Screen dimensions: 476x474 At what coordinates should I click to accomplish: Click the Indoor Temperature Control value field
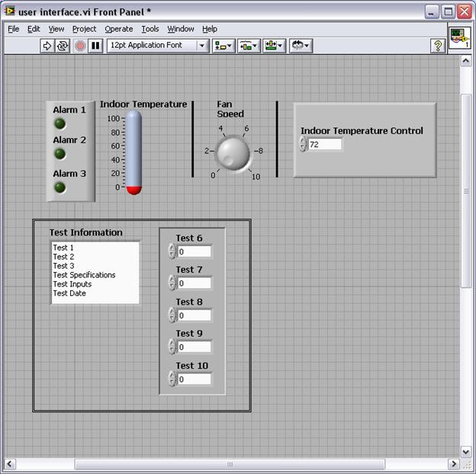coord(325,144)
